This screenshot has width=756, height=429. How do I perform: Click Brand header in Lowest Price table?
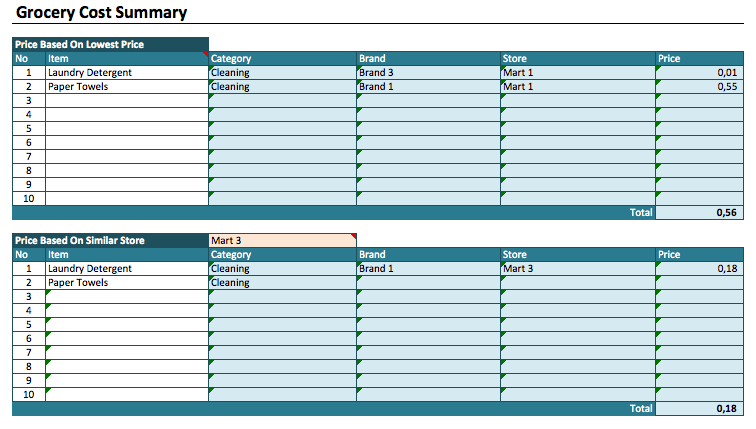tap(429, 59)
